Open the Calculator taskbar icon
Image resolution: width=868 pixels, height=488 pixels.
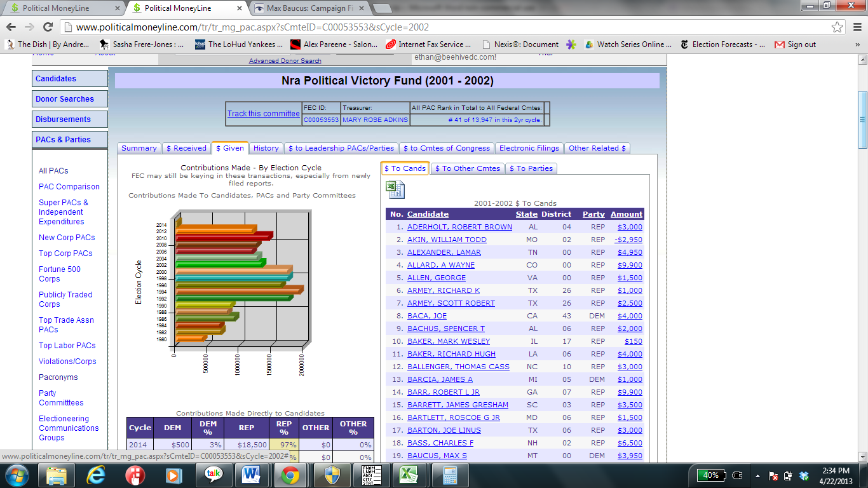pos(450,475)
